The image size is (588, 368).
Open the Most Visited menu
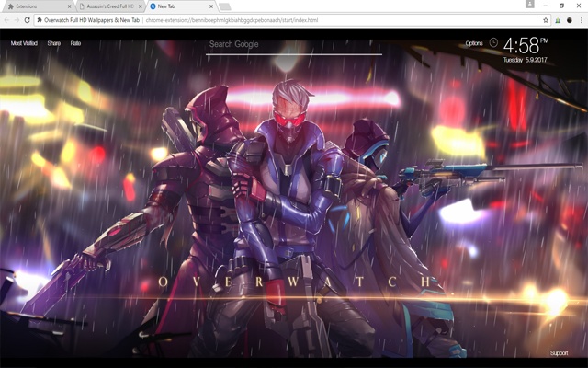click(x=24, y=43)
